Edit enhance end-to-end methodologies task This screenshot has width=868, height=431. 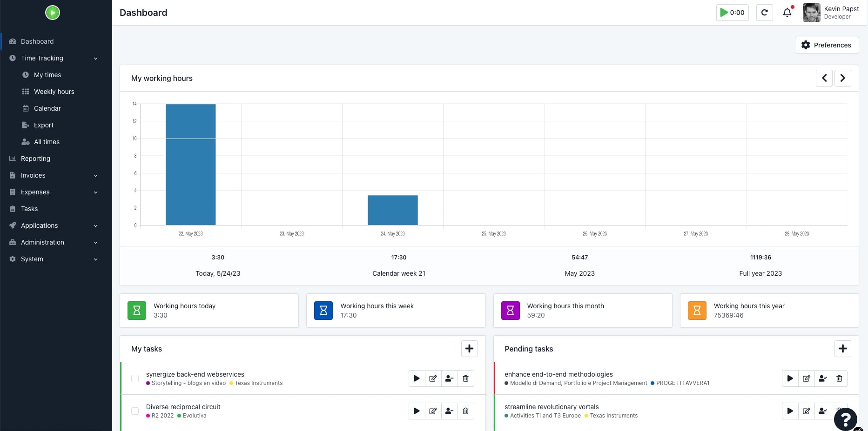tap(806, 378)
